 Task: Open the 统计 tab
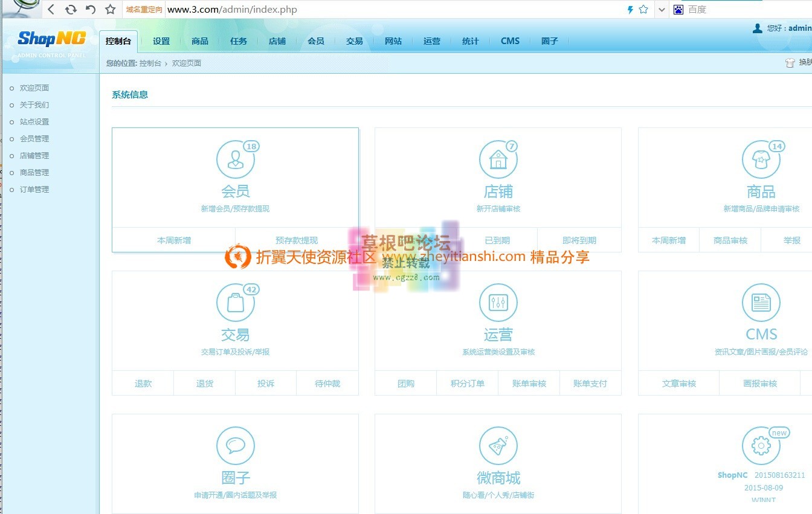click(470, 40)
